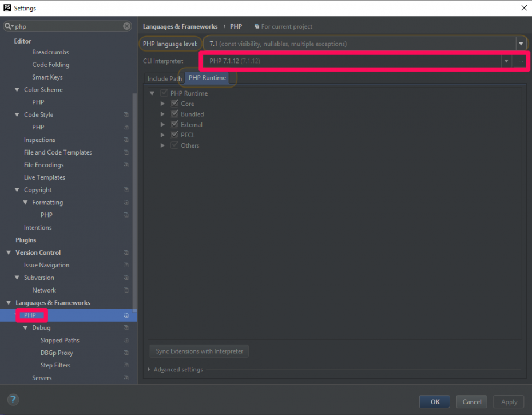532x415 pixels.
Task: Click the project-level icon beside Subversion
Action: [x=126, y=278]
